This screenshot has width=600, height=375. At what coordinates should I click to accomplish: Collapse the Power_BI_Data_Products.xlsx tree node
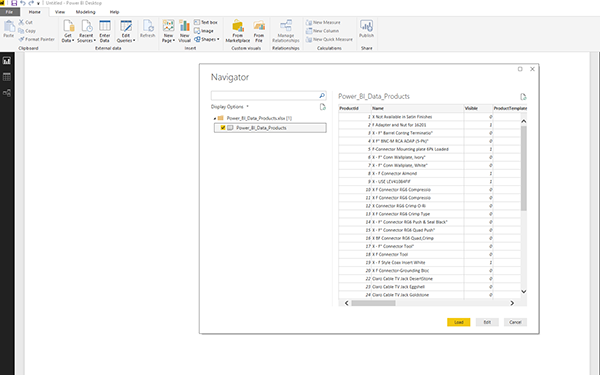coord(215,118)
